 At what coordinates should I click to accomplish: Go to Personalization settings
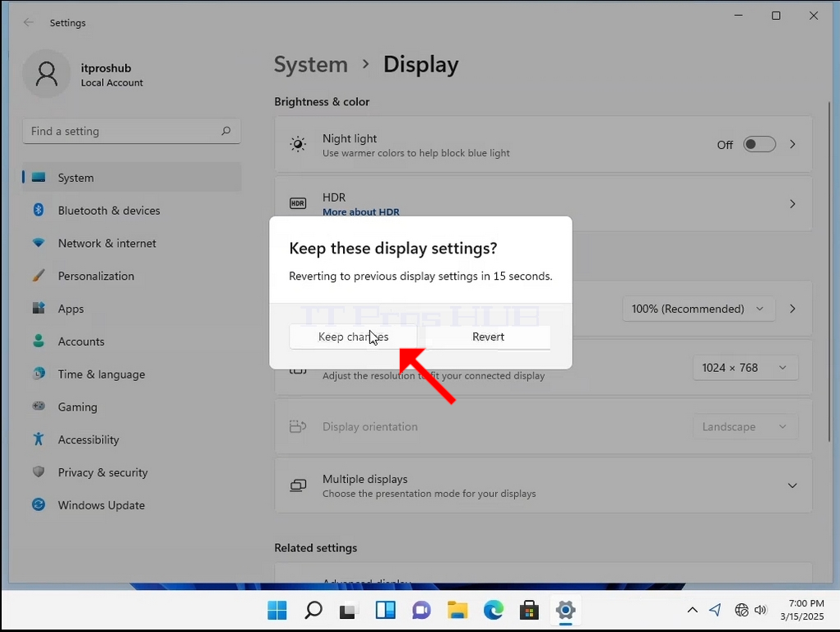pos(132,276)
